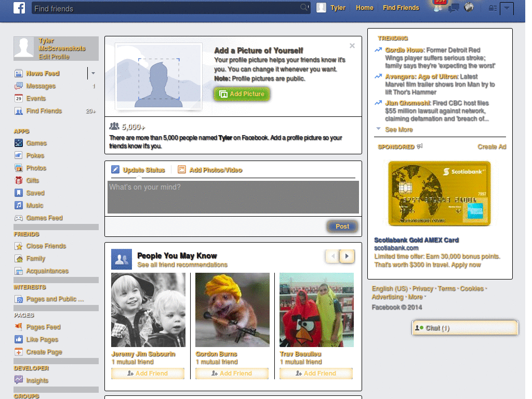Click Tyler profile picture in top bar
Viewport: 532px width, 399px height.
[321, 7]
